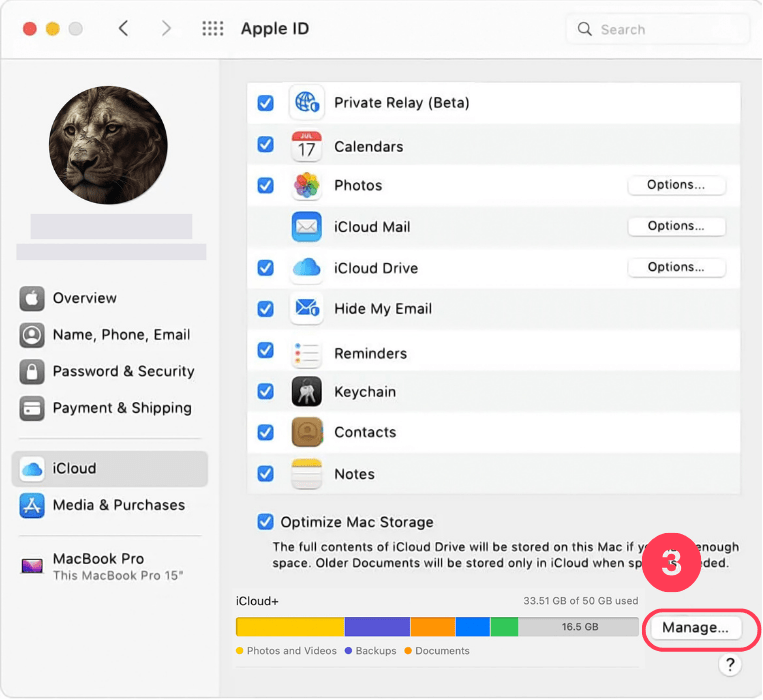
Task: Uncheck the Photos checkbox
Action: tap(266, 185)
